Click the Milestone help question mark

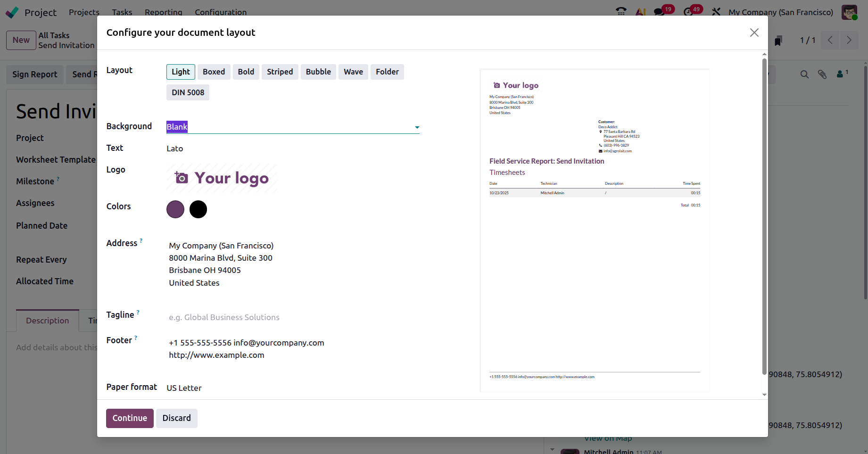click(x=58, y=179)
